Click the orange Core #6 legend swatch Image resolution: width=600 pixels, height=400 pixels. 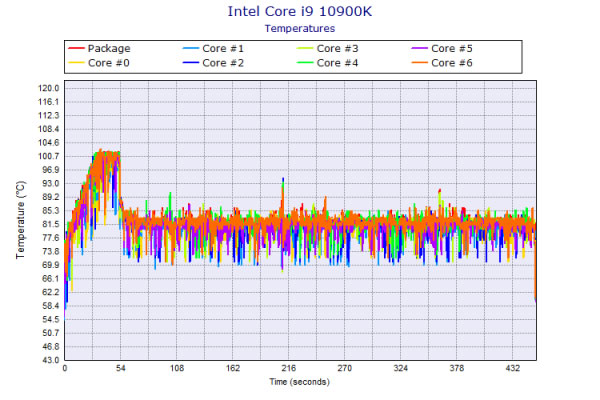point(419,62)
